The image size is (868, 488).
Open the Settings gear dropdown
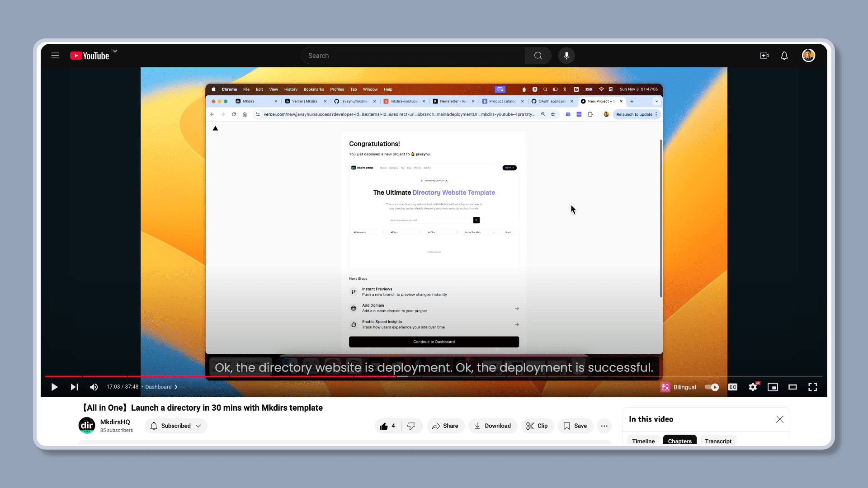754,387
